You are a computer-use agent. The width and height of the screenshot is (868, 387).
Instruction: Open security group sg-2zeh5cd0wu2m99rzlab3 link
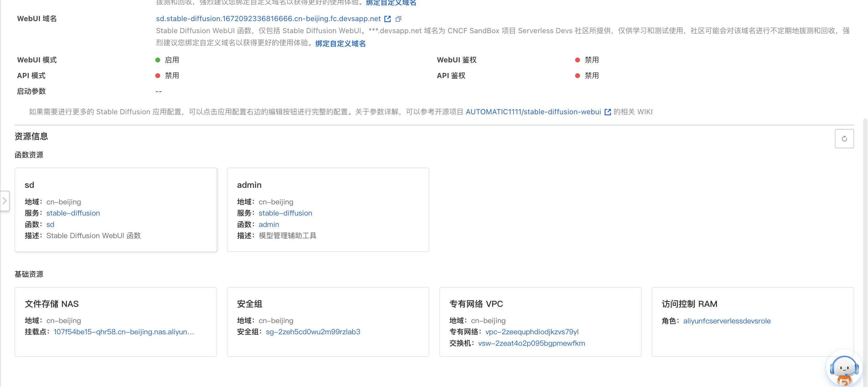coord(313,332)
